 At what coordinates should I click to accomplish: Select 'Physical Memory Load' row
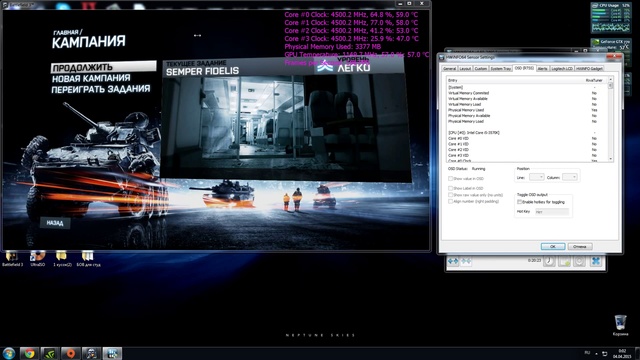[529, 122]
